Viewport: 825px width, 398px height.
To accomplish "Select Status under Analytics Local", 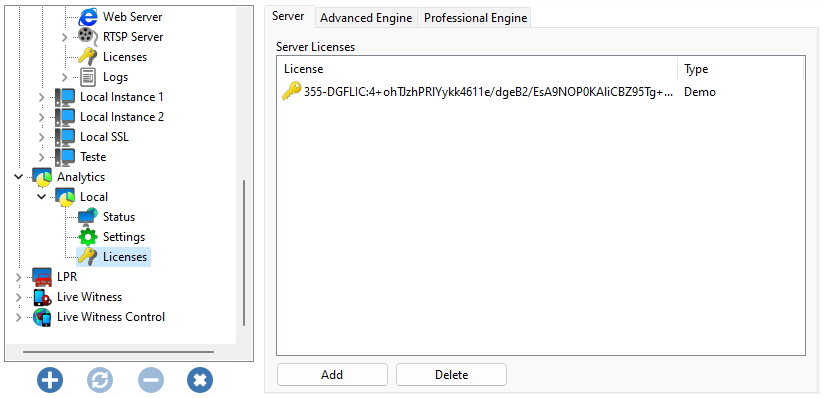I will point(119,217).
